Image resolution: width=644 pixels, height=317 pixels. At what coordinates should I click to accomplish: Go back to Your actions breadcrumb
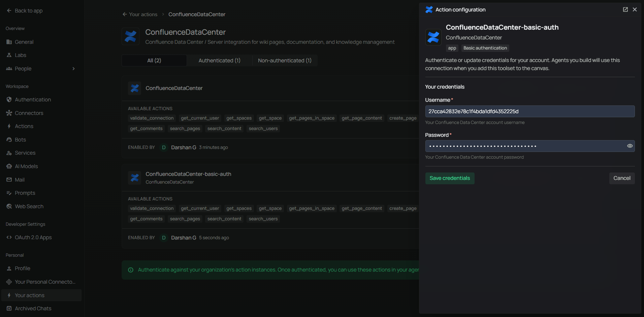140,14
